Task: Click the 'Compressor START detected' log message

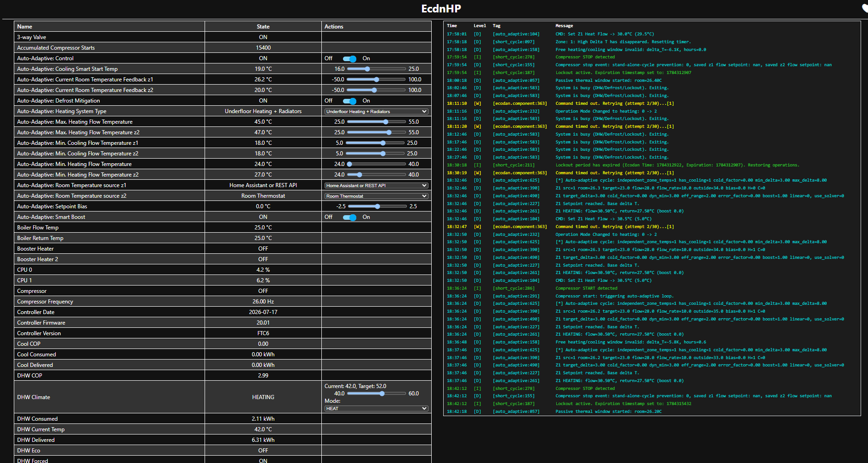Action: coord(586,288)
